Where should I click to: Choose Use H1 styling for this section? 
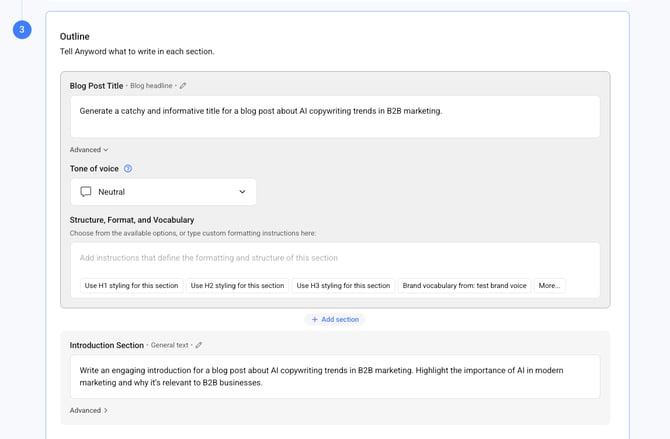click(131, 285)
